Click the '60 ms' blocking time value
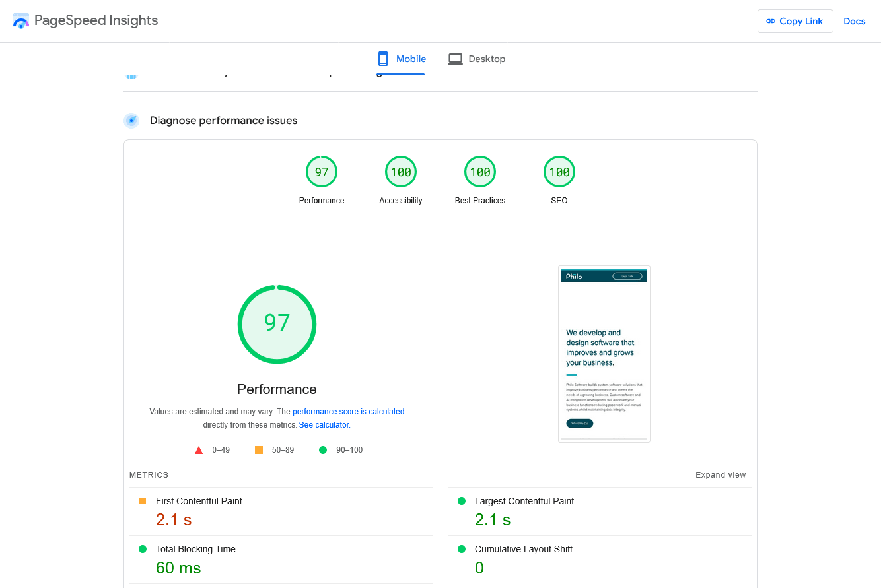Viewport: 881px width, 588px height. point(178,568)
